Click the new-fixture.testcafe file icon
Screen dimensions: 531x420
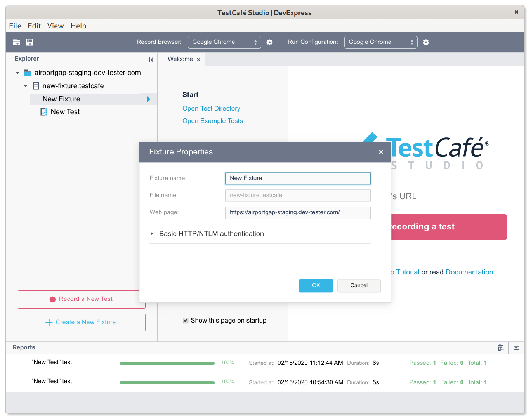coord(36,86)
